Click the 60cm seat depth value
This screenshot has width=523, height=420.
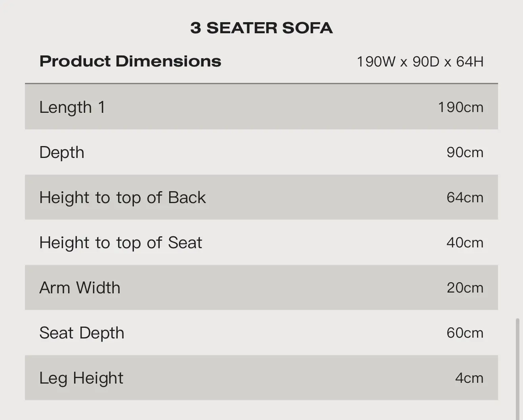465,333
